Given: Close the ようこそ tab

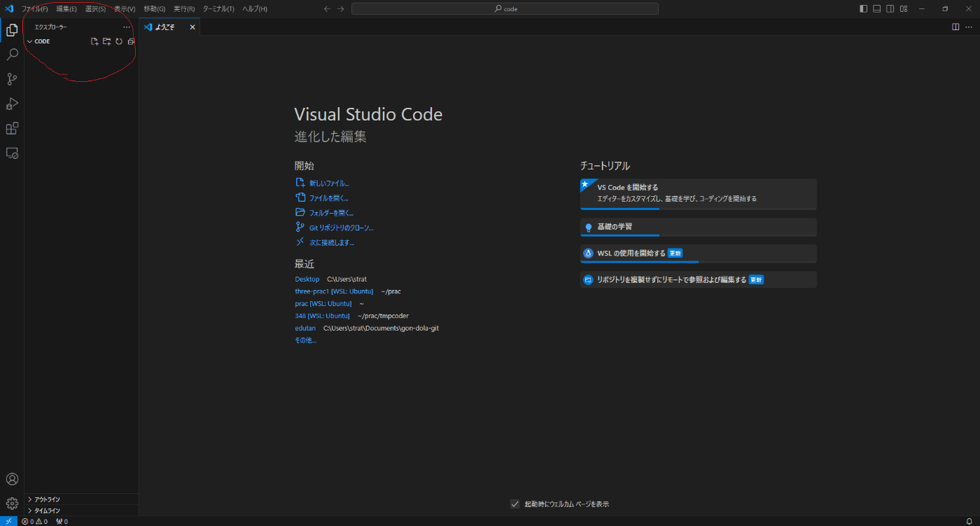Looking at the screenshot, I should (192, 27).
